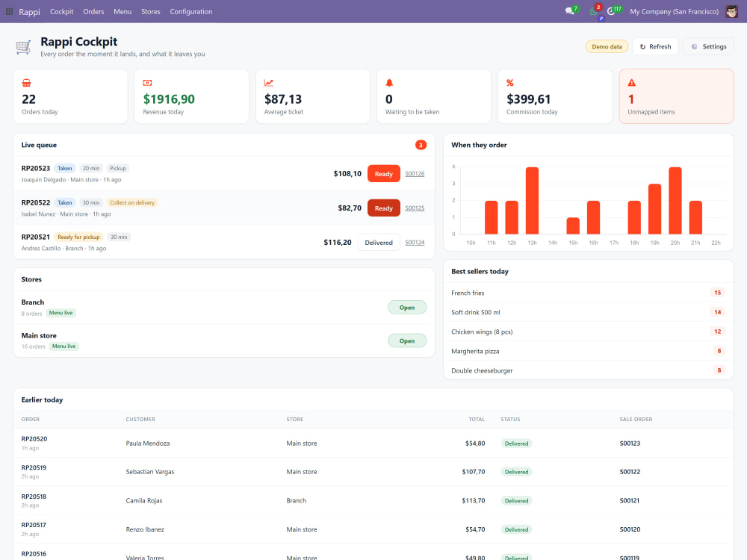Open order RP20519 in Earlier today

(34, 467)
